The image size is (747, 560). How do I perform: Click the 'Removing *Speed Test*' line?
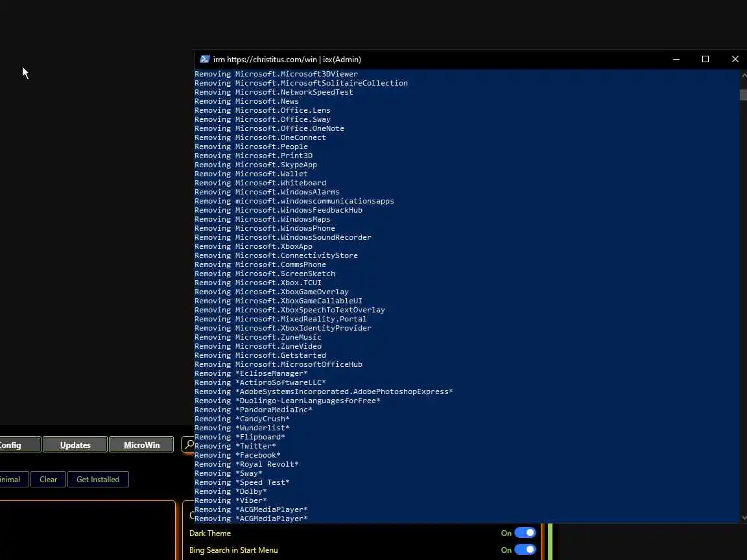(x=242, y=482)
